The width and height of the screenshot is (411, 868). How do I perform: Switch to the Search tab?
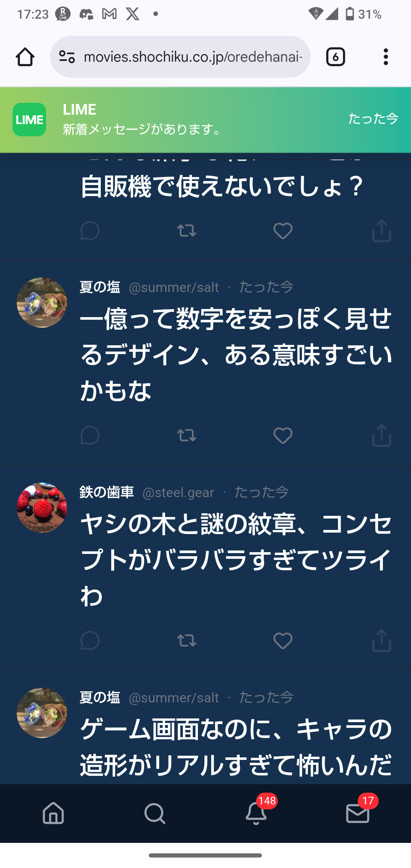pyautogui.click(x=155, y=813)
